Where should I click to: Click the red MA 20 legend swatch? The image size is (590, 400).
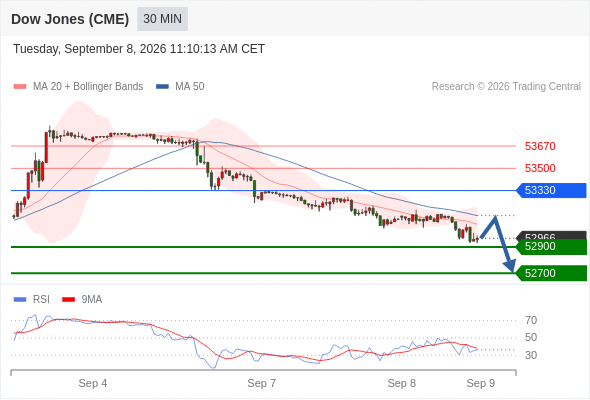pos(20,87)
